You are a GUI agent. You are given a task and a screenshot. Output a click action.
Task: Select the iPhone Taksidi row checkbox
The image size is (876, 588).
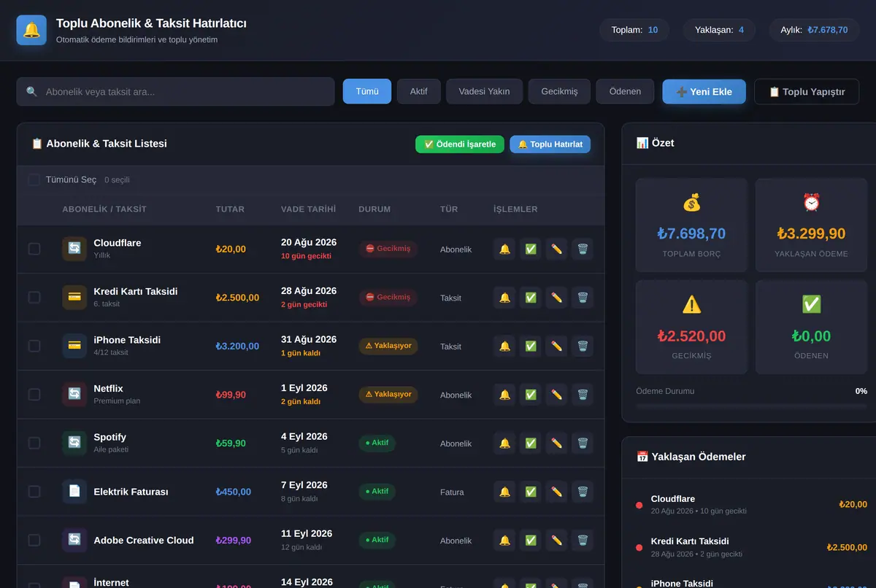pyautogui.click(x=34, y=346)
